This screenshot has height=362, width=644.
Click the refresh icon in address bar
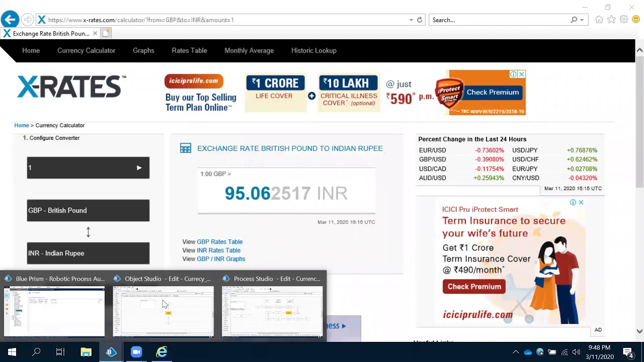click(420, 20)
